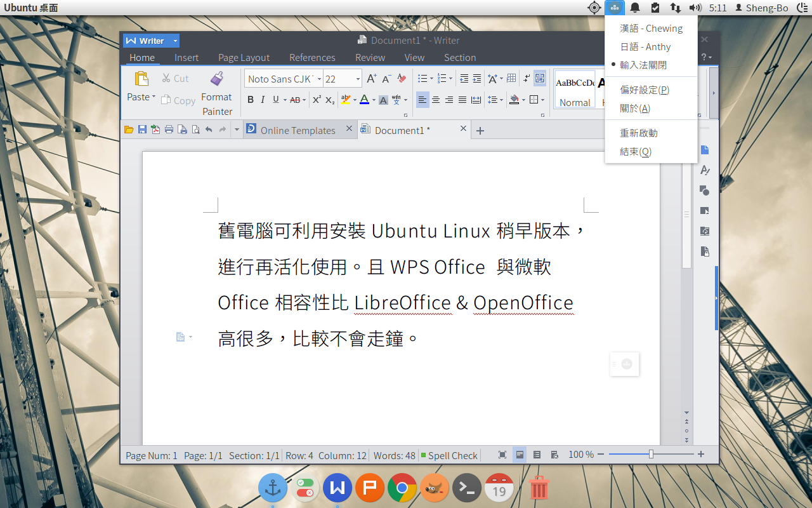
Task: Click the zoom slider handle
Action: point(651,454)
